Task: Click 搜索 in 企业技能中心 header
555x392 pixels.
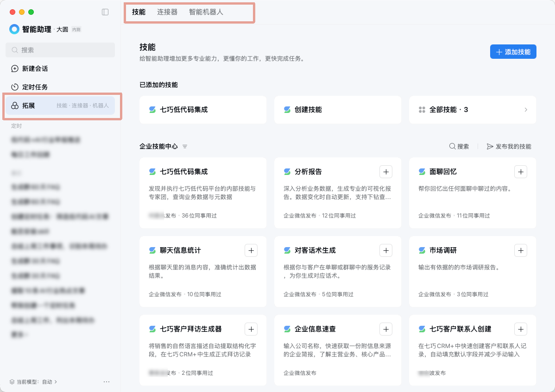Action: [x=459, y=146]
